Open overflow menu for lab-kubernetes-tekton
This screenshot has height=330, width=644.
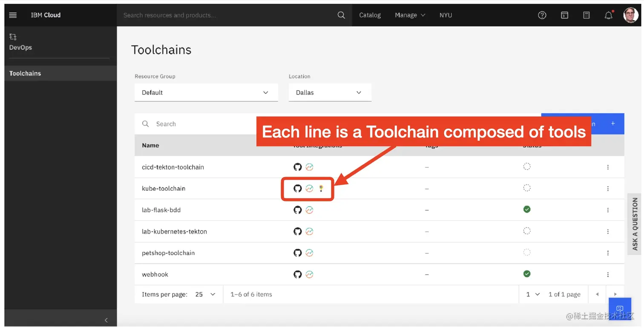pyautogui.click(x=608, y=232)
